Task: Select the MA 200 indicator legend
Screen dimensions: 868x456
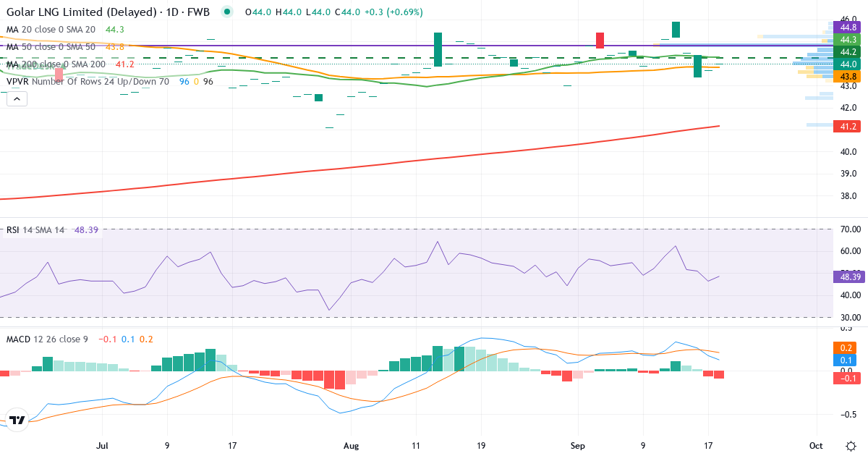Action: click(x=71, y=64)
